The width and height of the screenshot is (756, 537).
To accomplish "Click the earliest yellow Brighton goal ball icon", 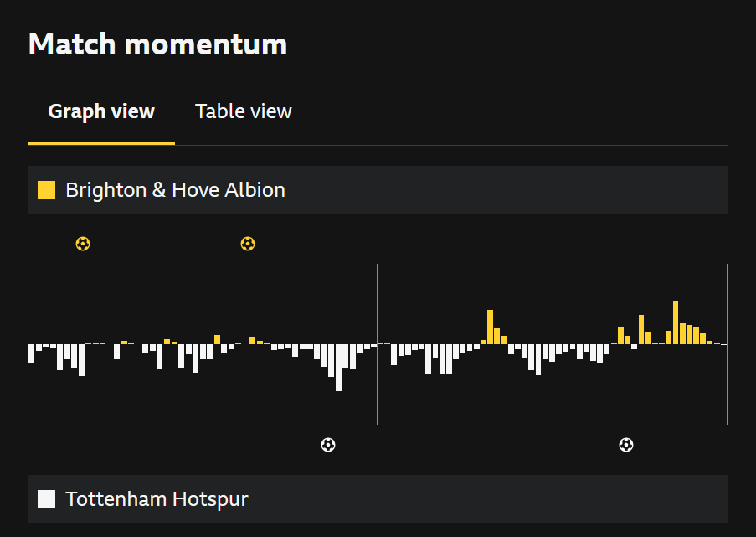I will tap(82, 244).
